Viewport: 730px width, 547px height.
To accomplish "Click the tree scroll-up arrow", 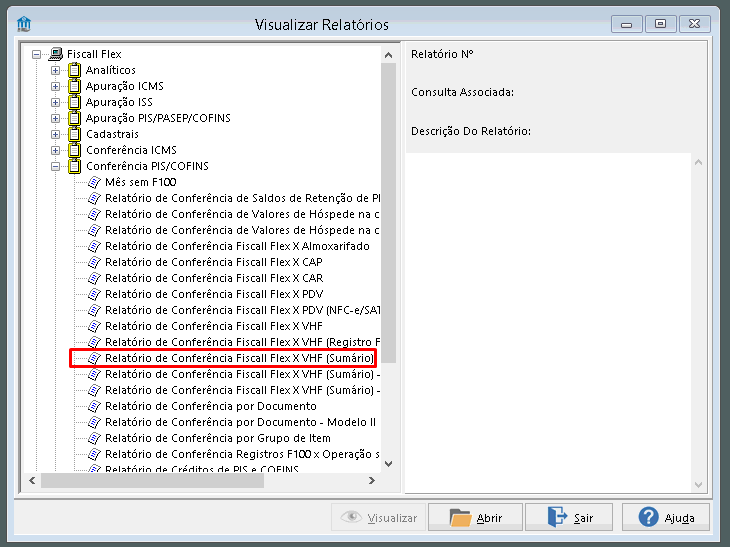I will coord(388,55).
